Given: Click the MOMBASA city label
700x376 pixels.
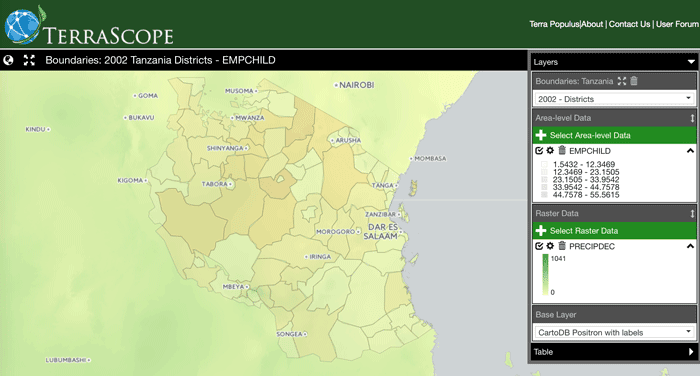Looking at the screenshot, I should 430,159.
